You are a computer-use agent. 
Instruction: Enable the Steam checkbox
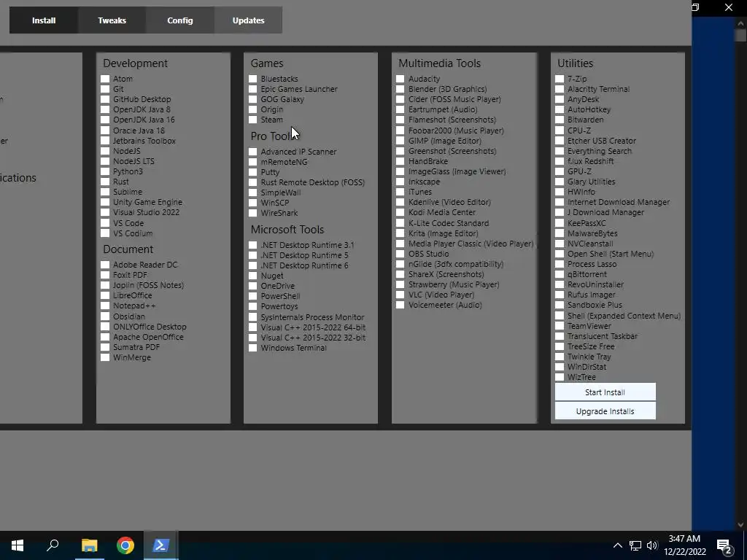253,120
